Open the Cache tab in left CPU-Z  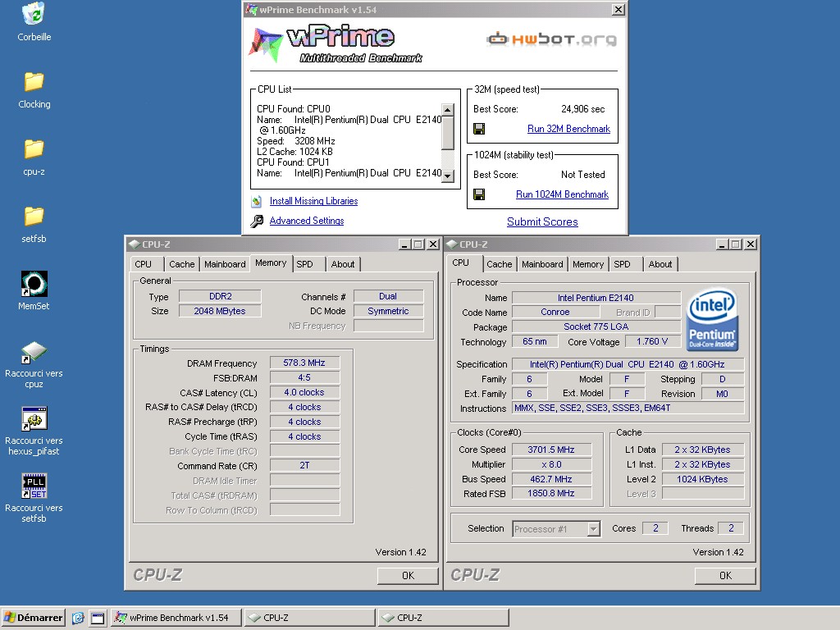[x=181, y=264]
